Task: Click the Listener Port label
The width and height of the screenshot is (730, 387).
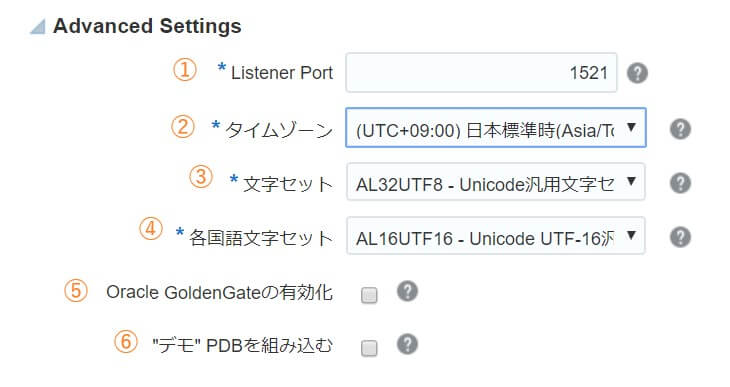Action: [x=282, y=73]
